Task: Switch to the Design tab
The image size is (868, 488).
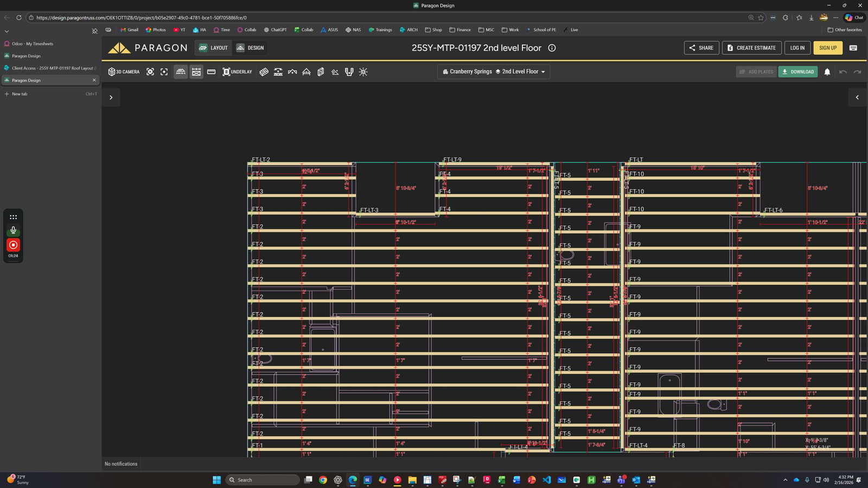Action: pyautogui.click(x=250, y=48)
